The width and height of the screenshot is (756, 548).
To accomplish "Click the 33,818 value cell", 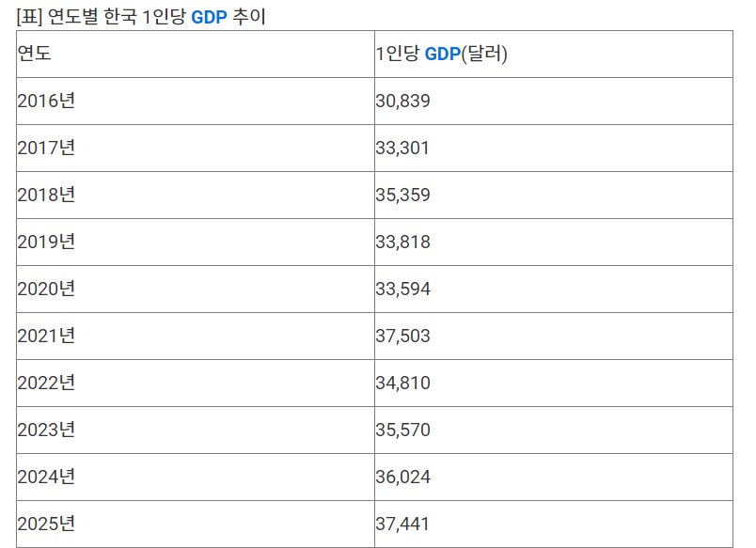I will (x=554, y=242).
